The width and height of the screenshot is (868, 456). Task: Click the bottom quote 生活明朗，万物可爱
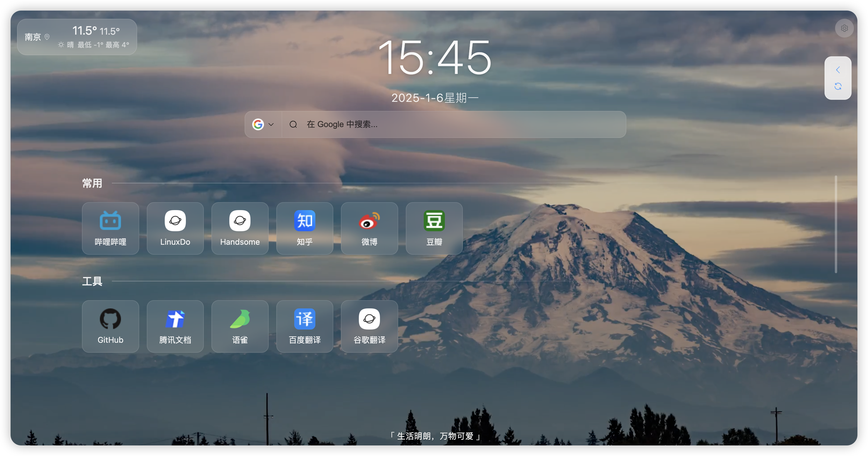click(435, 436)
